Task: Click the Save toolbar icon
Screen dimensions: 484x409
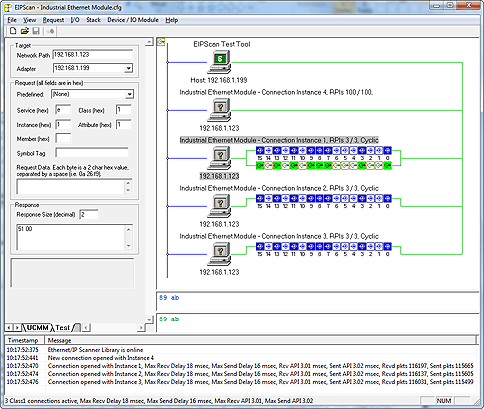Action: [x=36, y=31]
